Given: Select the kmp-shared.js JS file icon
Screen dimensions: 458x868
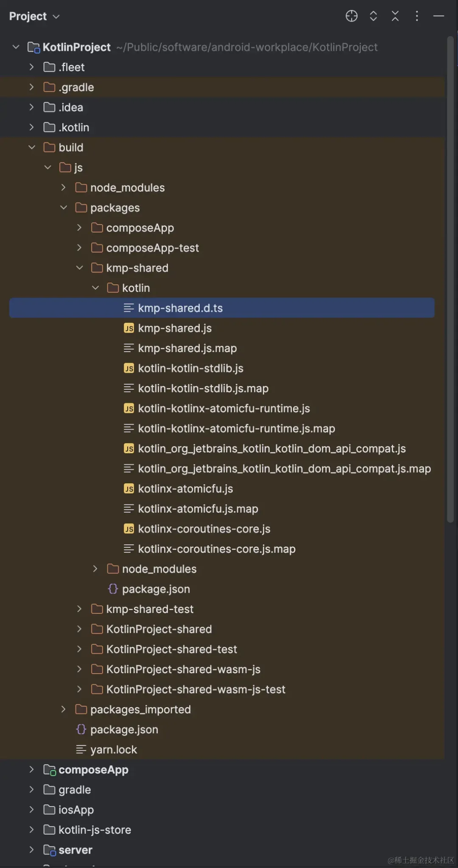Looking at the screenshot, I should tap(129, 328).
